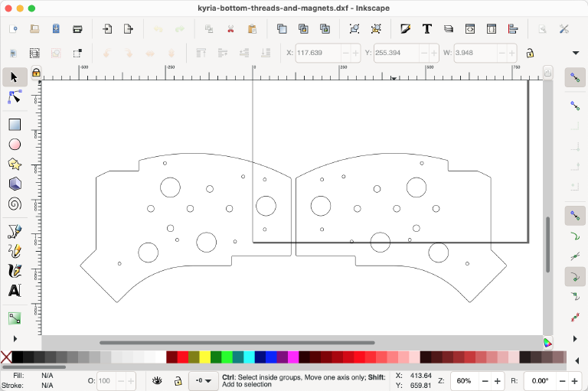This screenshot has height=391, width=588.
Task: Toggle snap to path intersections
Action: pyautogui.click(x=575, y=256)
